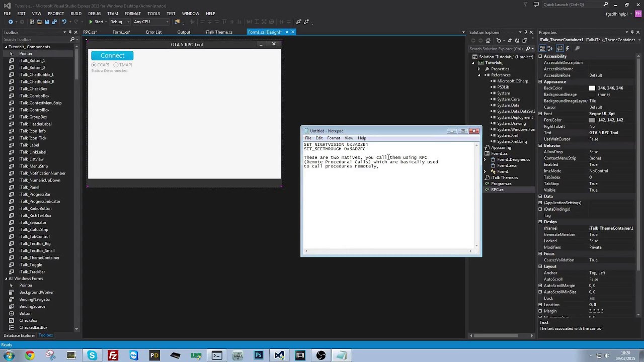This screenshot has width=644, height=362.
Task: Open Photoshop from the taskbar
Action: [x=258, y=355]
